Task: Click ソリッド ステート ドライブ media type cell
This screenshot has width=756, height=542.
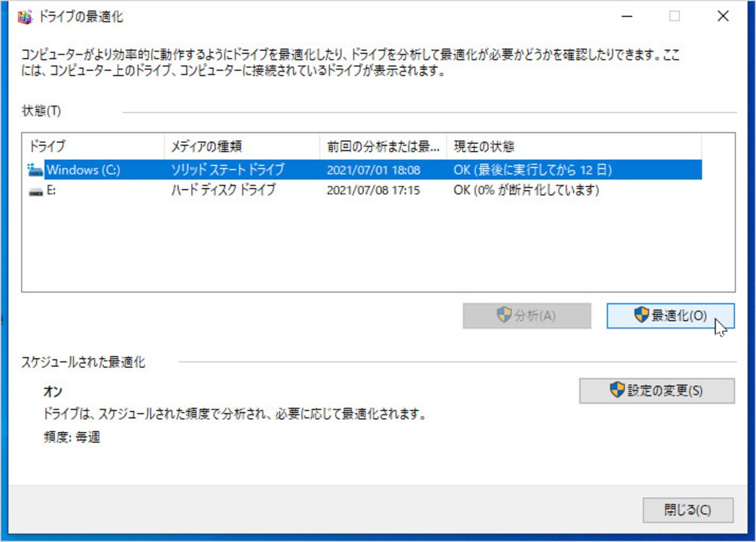Action: click(227, 170)
